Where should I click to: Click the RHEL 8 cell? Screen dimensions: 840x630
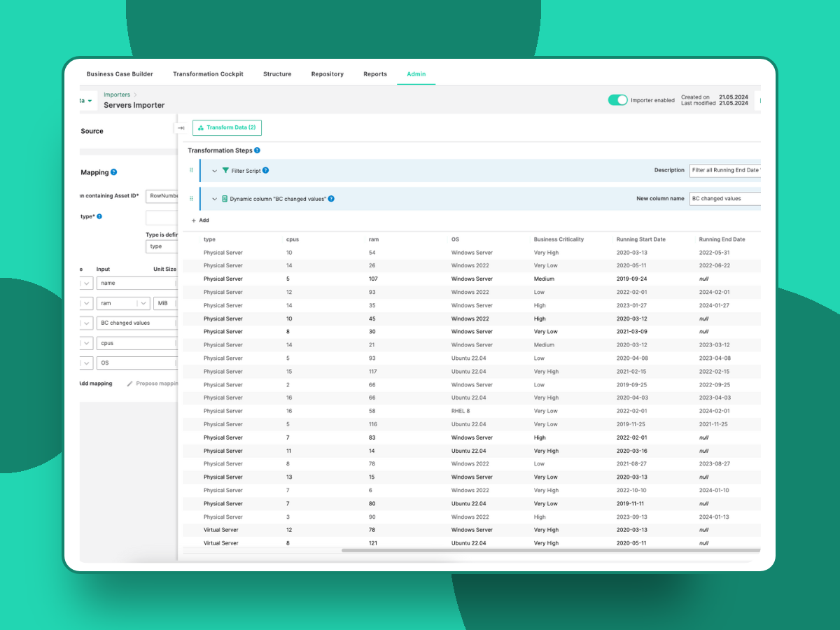click(x=461, y=411)
